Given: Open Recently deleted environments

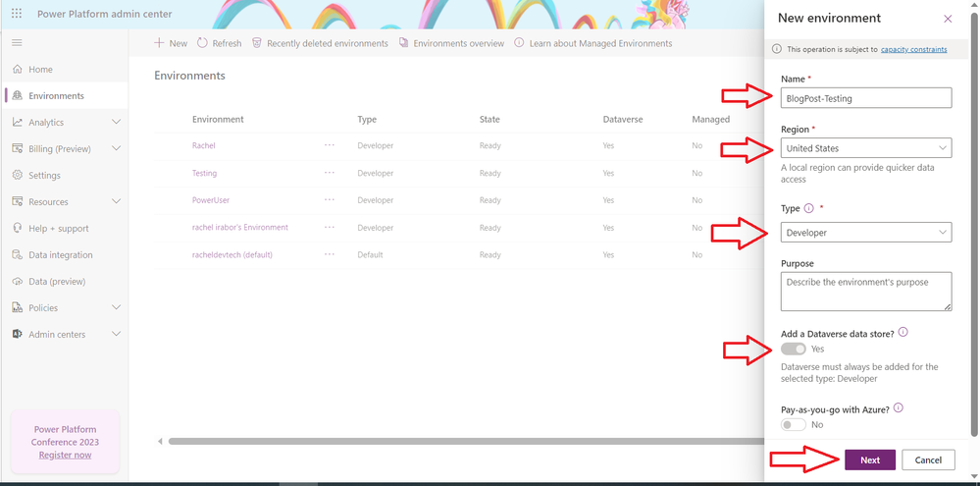Looking at the screenshot, I should point(320,43).
